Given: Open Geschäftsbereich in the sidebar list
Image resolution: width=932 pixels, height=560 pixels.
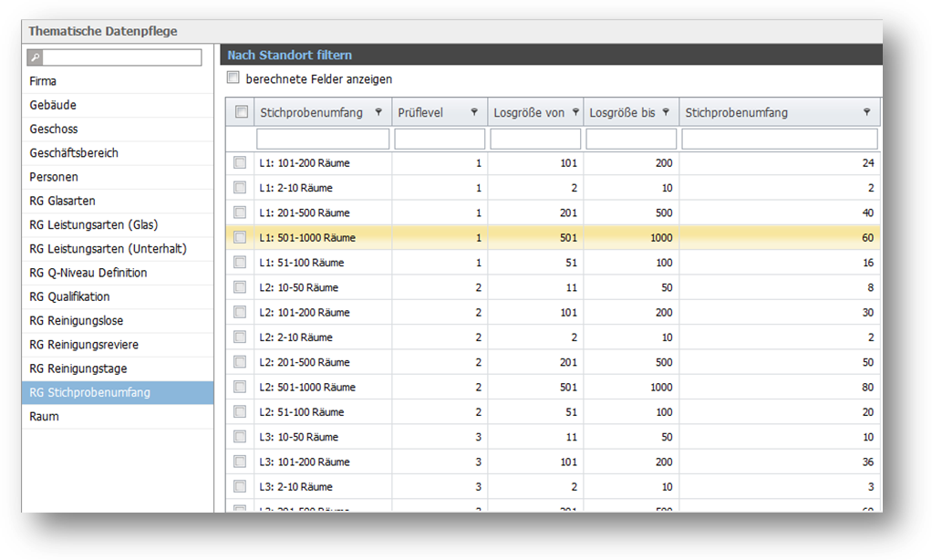Looking at the screenshot, I should click(118, 153).
